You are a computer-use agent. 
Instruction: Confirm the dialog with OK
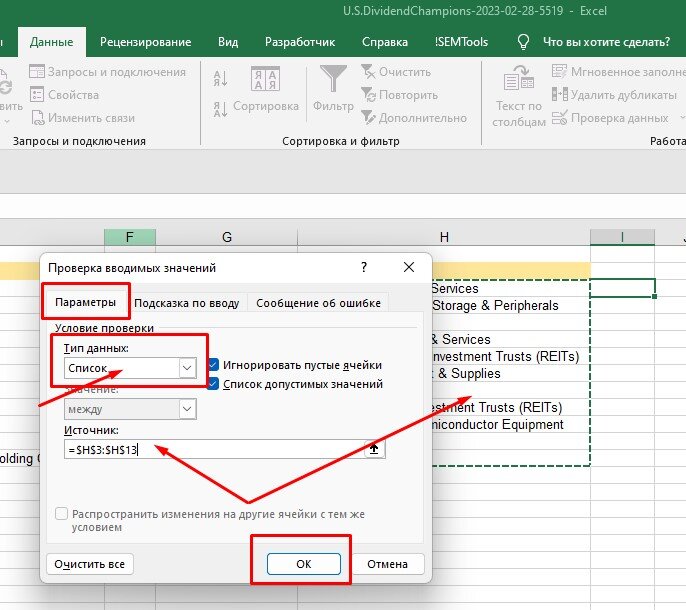pyautogui.click(x=304, y=564)
